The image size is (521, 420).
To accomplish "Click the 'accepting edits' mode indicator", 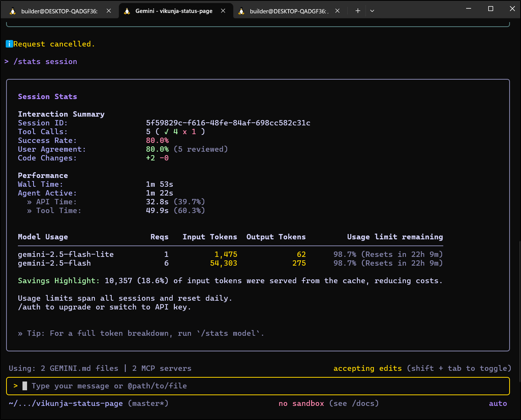I will (x=367, y=369).
